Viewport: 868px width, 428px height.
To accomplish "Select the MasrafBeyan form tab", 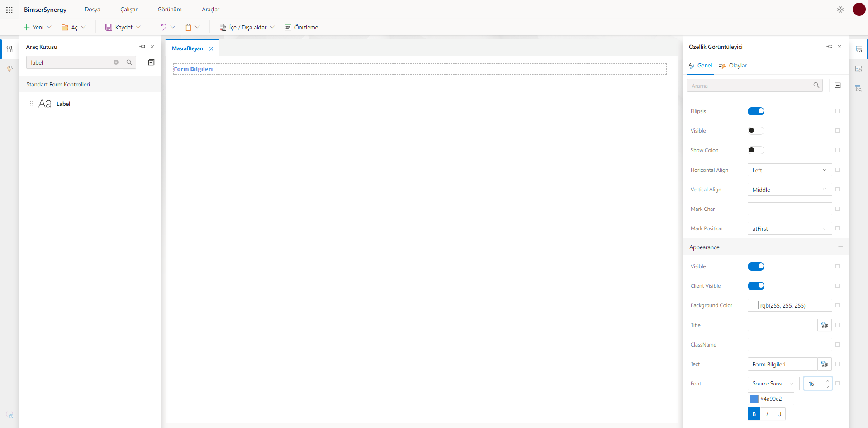I will (x=187, y=48).
